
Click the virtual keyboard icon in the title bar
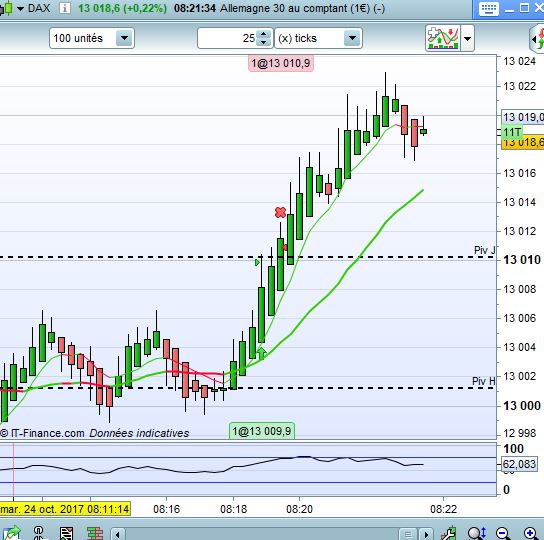click(488, 8)
